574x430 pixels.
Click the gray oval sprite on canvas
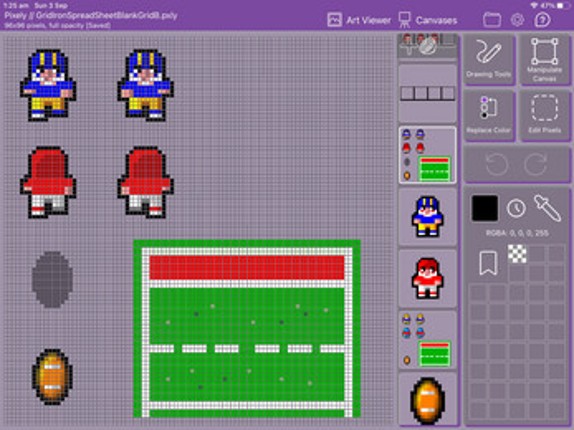coord(52,279)
